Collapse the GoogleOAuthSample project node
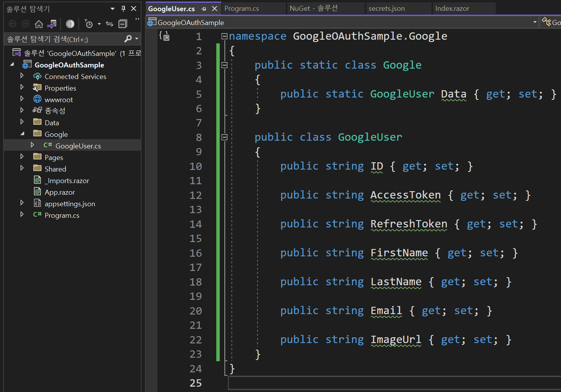 [12, 64]
